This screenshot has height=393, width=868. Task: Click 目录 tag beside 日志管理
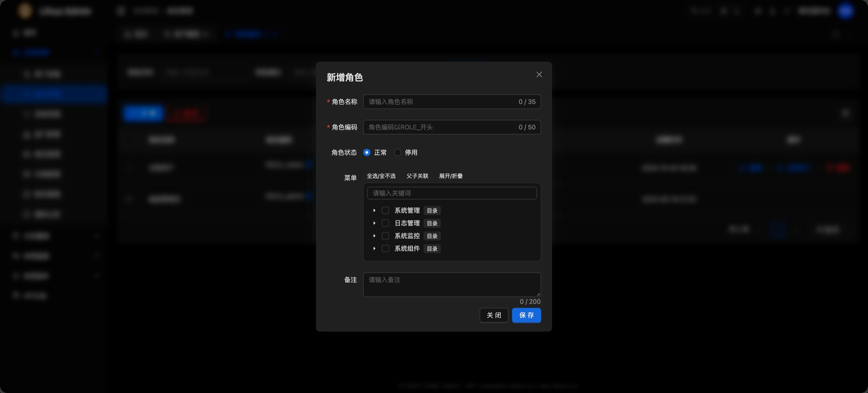click(432, 223)
